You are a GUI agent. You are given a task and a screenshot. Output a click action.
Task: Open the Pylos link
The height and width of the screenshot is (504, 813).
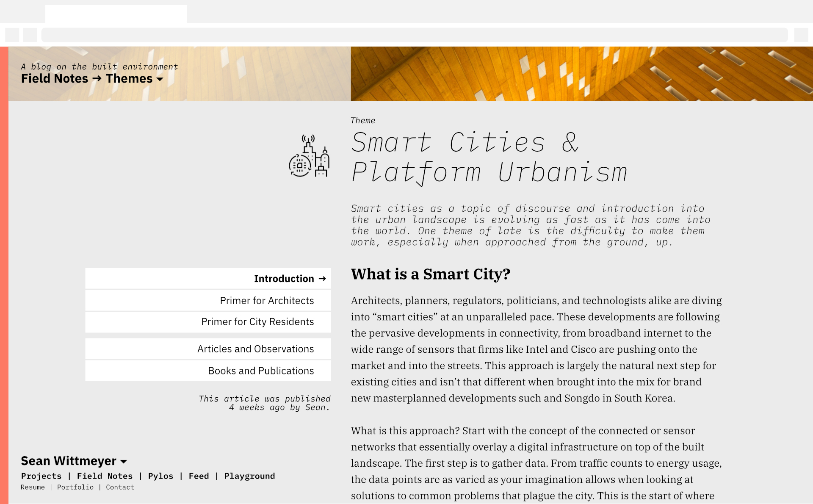160,476
